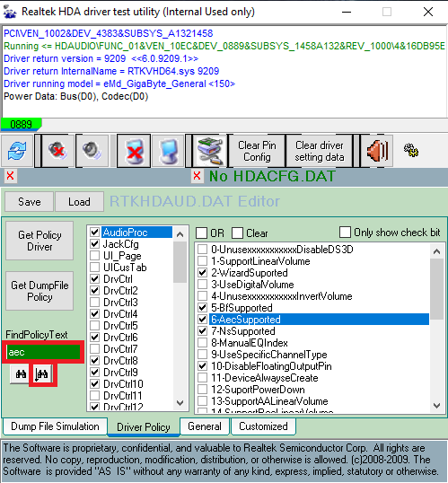Click Clear driver setting data button
This screenshot has width=448, height=483.
coord(320,151)
